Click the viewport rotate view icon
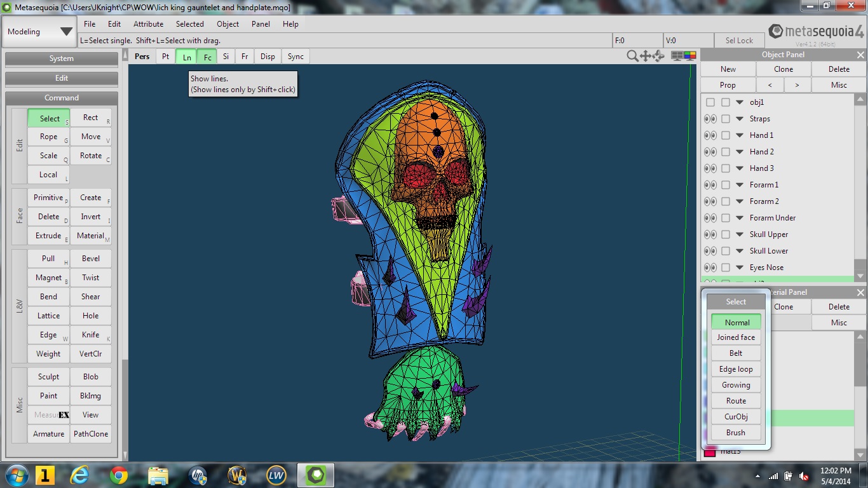The image size is (868, 488). click(x=658, y=56)
